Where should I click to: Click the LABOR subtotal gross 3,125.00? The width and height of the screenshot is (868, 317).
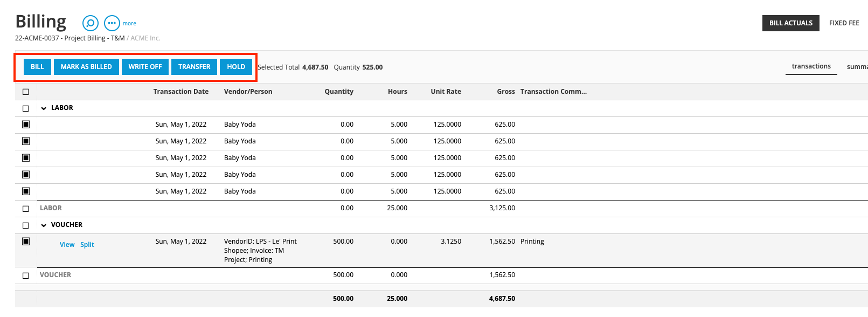502,208
